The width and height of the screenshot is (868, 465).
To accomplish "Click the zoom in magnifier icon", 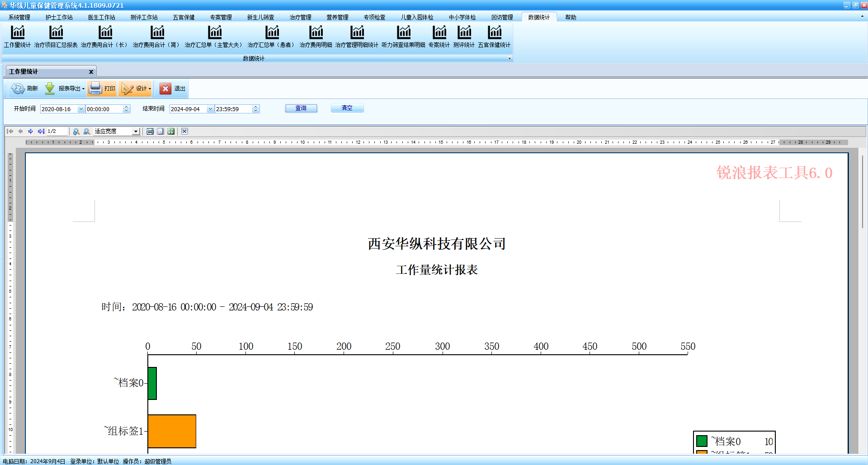I will pyautogui.click(x=76, y=132).
